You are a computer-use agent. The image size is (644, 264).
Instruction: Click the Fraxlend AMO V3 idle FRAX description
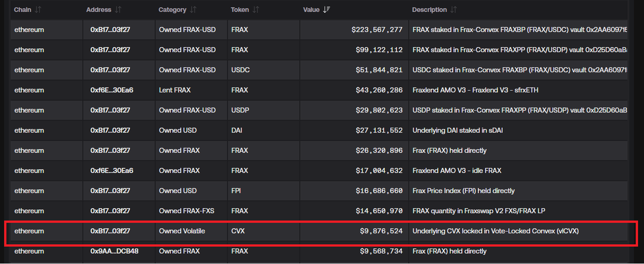(457, 171)
